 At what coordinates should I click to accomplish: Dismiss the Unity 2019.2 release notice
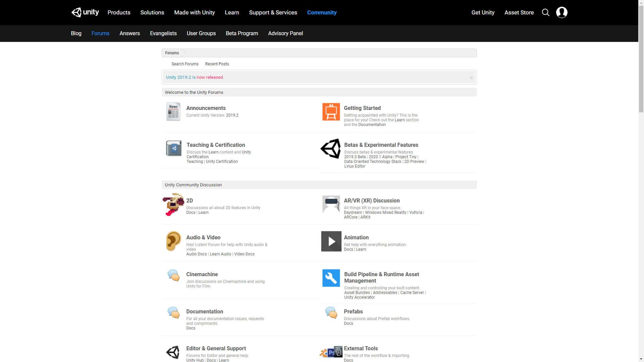pos(471,77)
